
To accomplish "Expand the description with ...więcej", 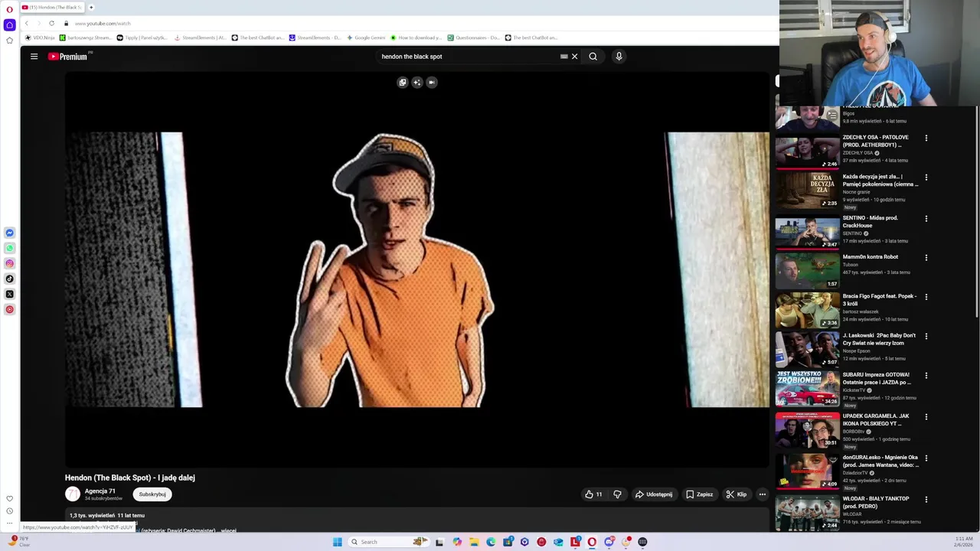I will [228, 530].
